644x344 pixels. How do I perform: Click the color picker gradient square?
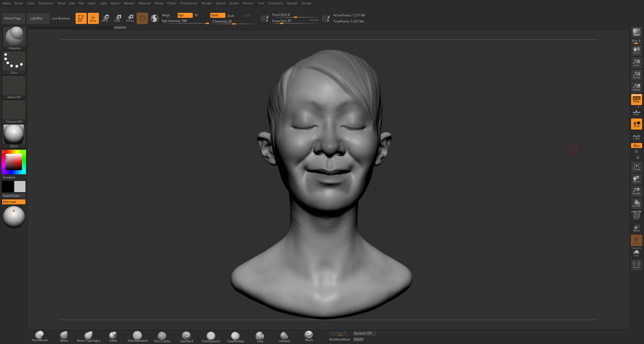coord(14,162)
